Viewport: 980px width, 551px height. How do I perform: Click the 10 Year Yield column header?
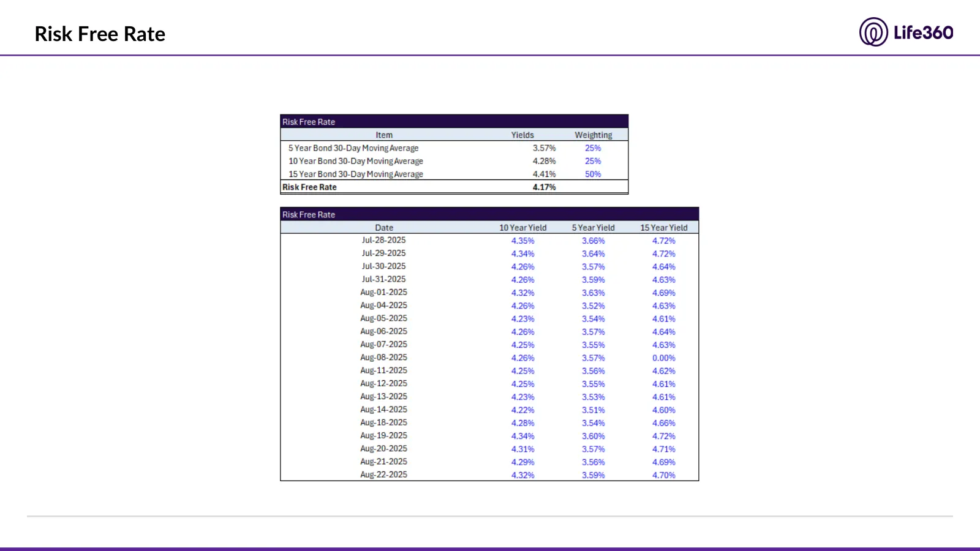pos(522,228)
